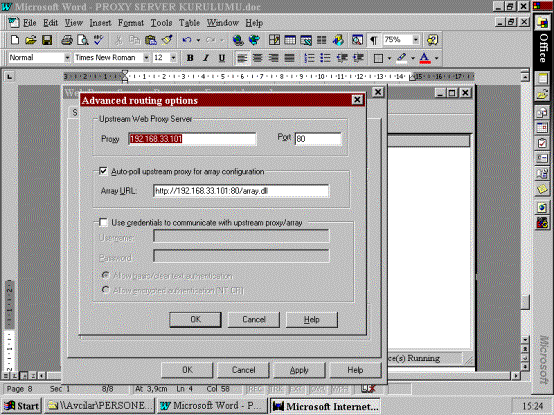Expand the Undo history dropdown arrow

click(x=198, y=40)
